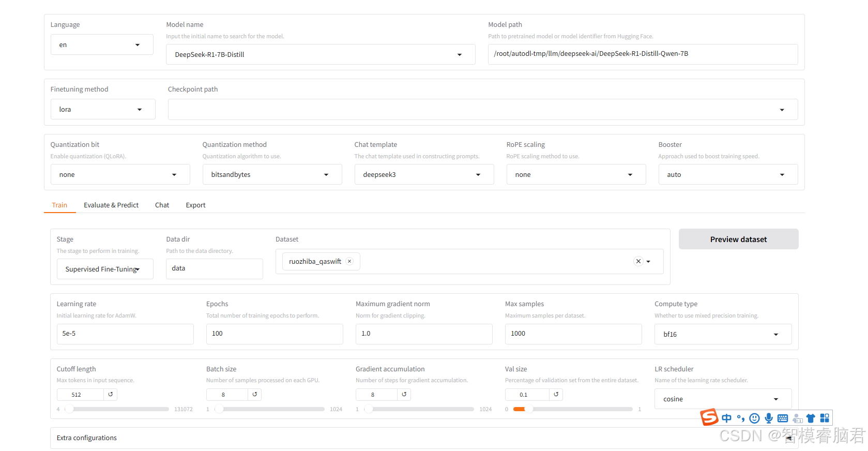Adjust the Gradient accumulation slider
868x451 pixels.
419,409
